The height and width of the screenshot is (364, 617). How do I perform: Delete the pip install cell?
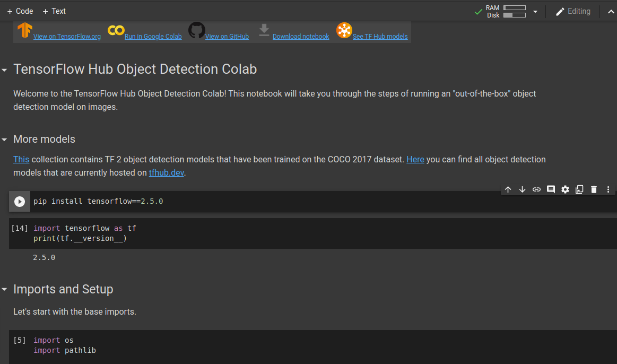[594, 189]
